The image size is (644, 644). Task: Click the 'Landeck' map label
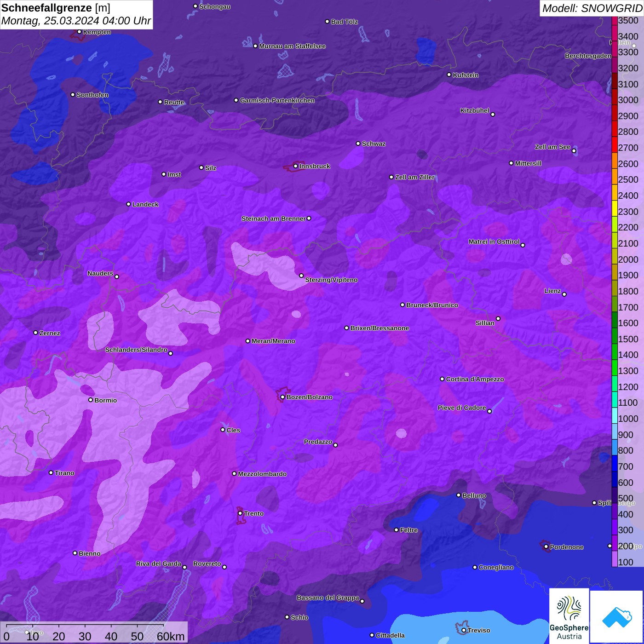(x=145, y=205)
